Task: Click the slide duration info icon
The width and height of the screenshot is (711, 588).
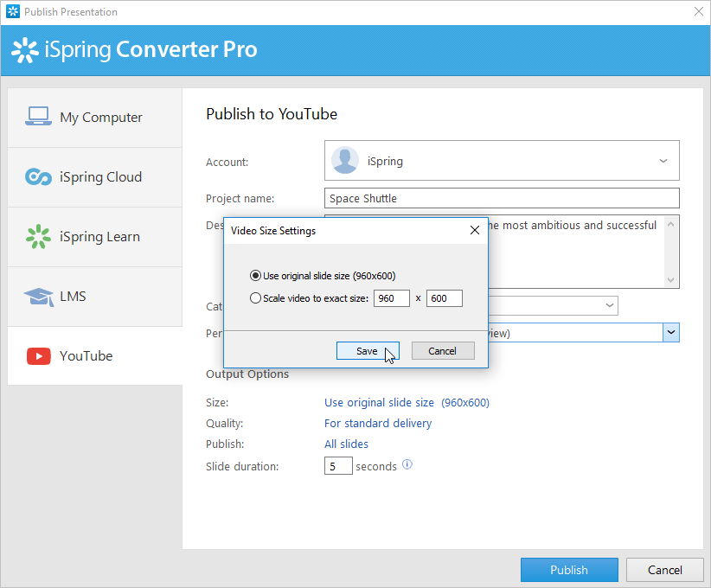Action: click(407, 464)
